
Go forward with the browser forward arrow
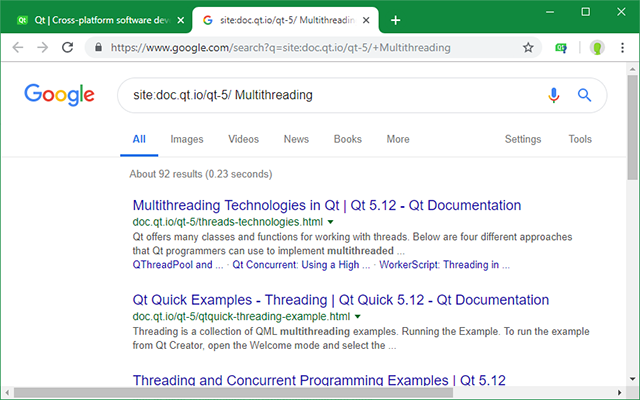coord(42,48)
